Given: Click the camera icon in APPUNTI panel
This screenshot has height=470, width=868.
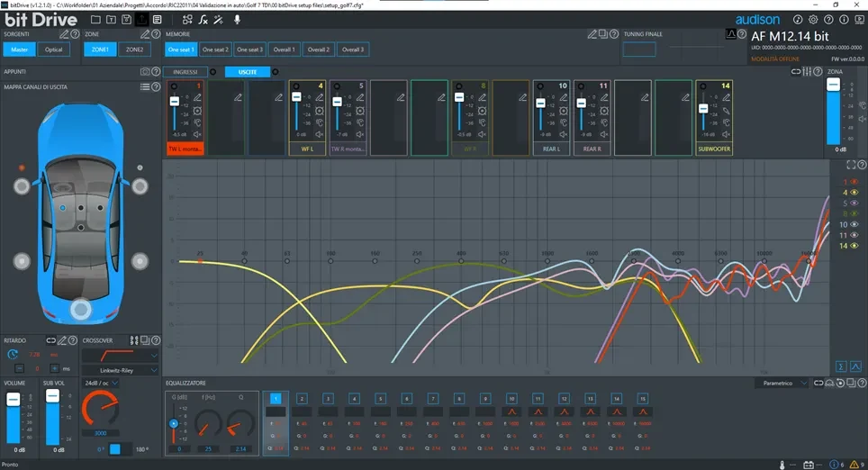Looking at the screenshot, I should pos(145,71).
